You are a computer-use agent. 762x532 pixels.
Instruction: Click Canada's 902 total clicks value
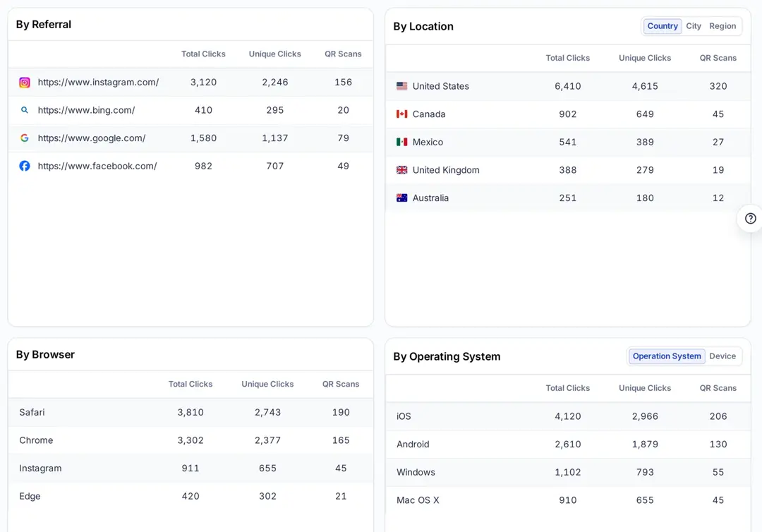567,114
